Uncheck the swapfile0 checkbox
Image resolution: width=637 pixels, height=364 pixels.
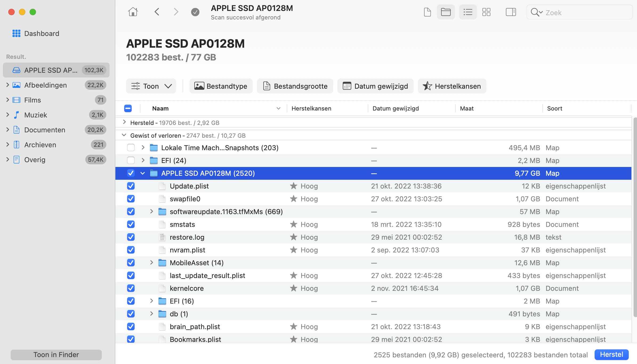131,199
